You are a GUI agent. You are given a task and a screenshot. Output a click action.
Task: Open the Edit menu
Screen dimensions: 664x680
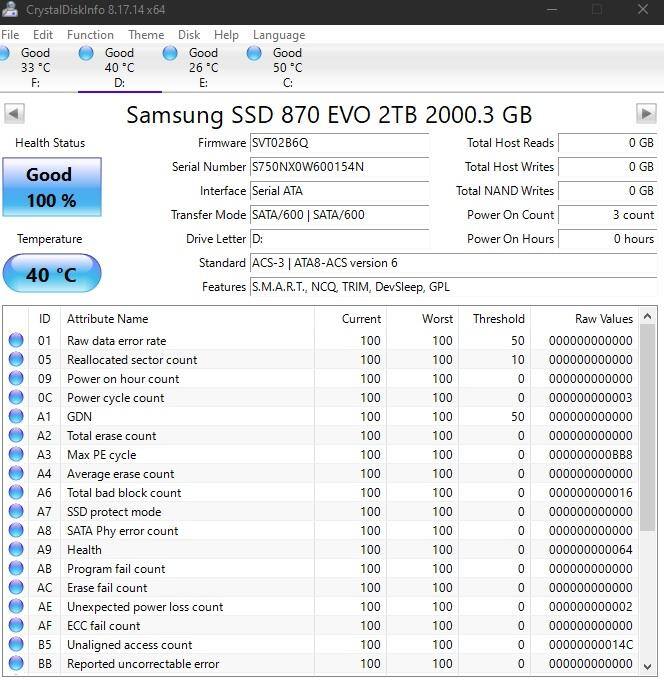click(43, 35)
